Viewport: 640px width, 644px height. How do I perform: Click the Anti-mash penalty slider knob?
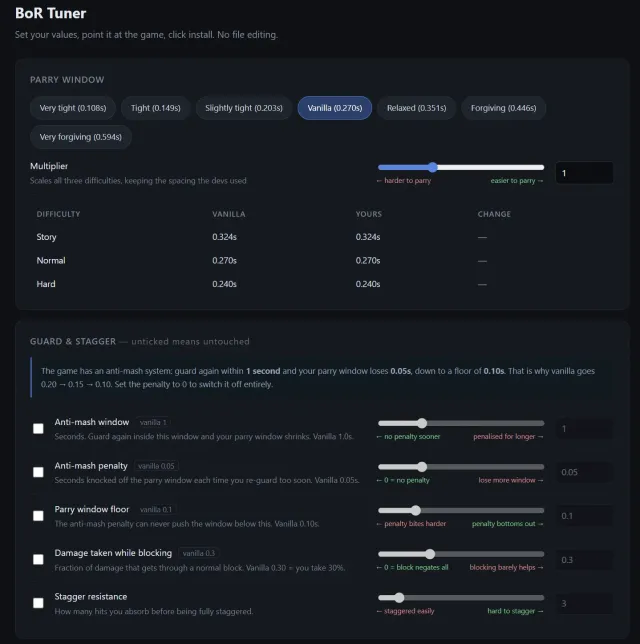tap(422, 467)
